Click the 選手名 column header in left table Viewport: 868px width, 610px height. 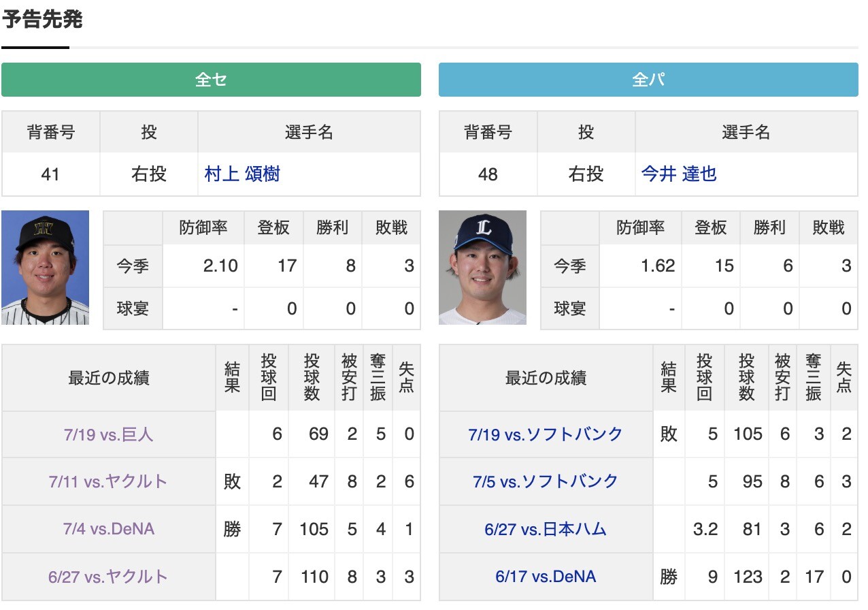click(x=310, y=132)
